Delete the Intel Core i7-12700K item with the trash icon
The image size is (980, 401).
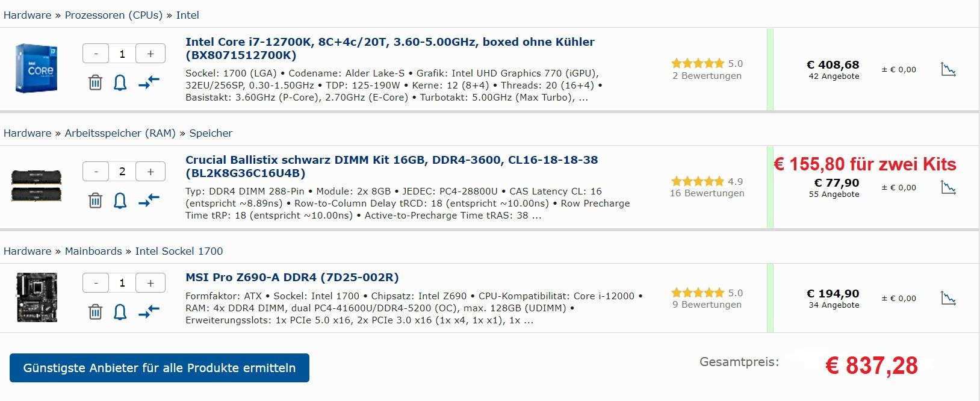(x=95, y=82)
